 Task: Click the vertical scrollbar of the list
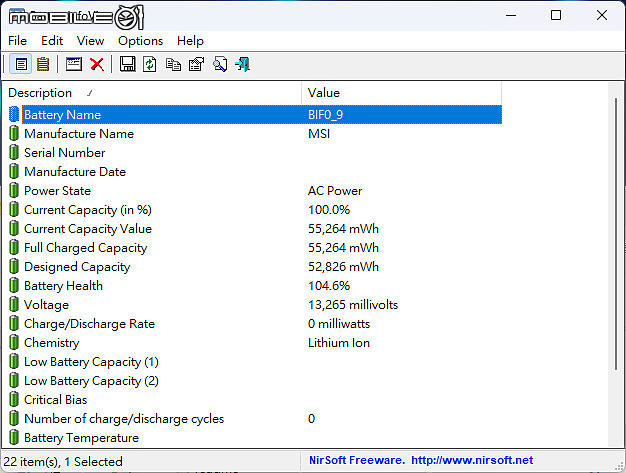coord(616,234)
